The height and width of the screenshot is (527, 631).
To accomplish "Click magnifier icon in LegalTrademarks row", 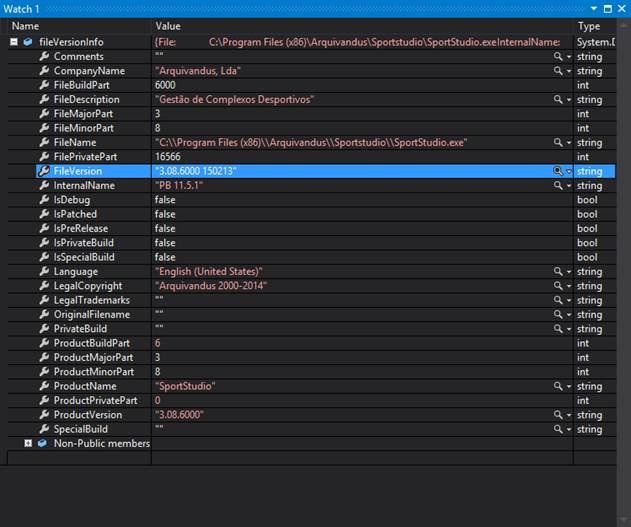I will coord(558,300).
